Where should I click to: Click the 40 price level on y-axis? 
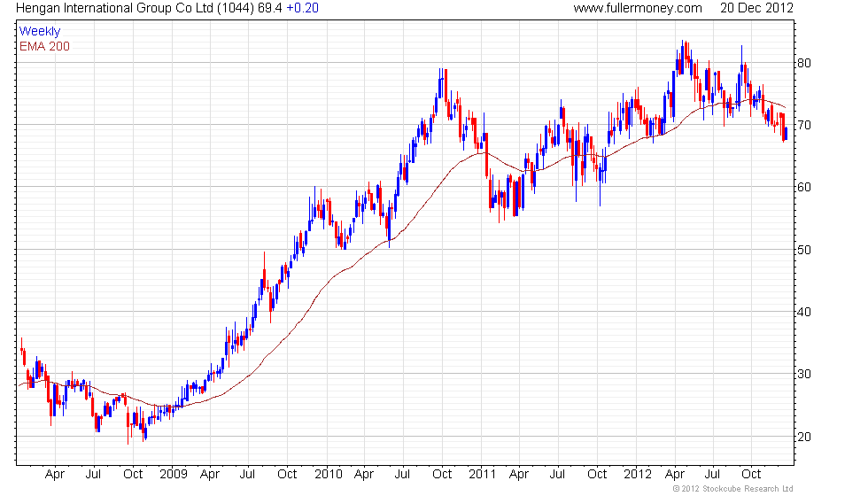click(803, 312)
